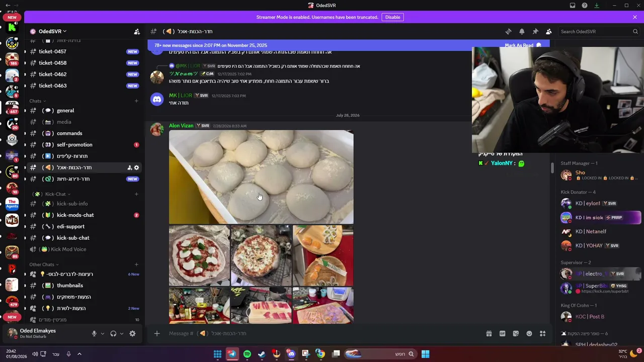Open the kick-sub-chat channel

(84, 238)
